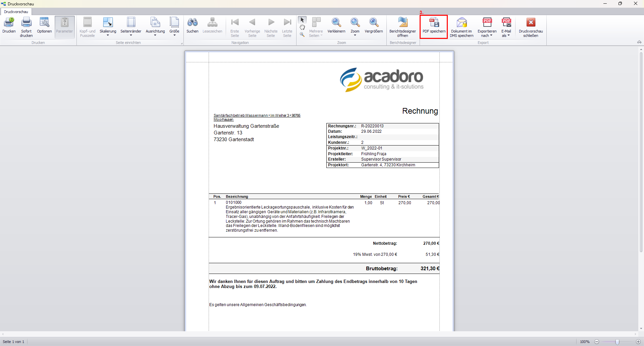This screenshot has height=346, width=644.
Task: Activate the pointer arrow tool
Action: tap(302, 20)
